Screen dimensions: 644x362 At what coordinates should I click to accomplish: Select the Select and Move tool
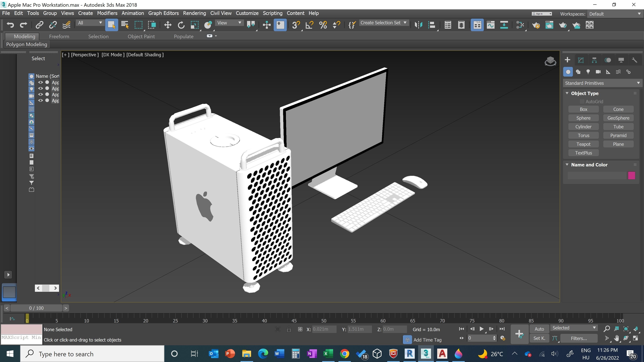[x=168, y=25]
